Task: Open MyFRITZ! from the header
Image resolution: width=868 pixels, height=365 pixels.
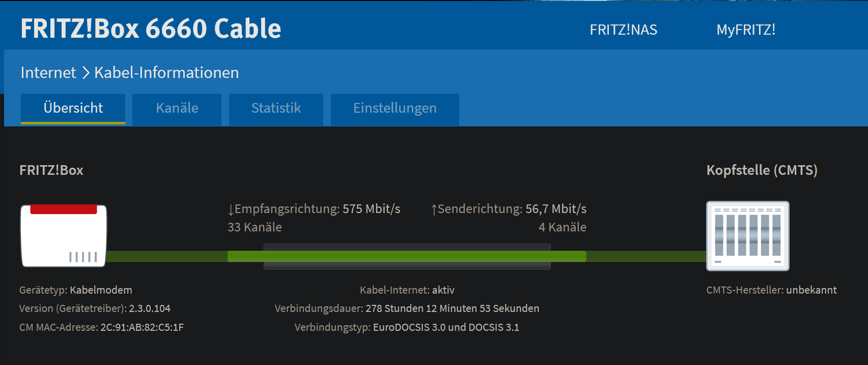Action: (x=746, y=30)
